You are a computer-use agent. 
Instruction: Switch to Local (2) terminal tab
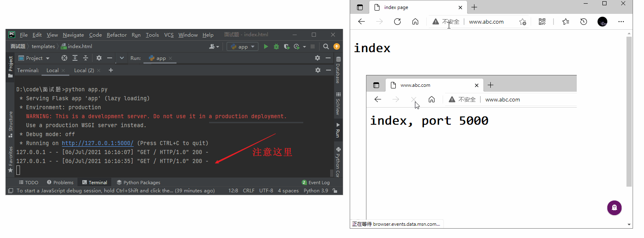84,70
